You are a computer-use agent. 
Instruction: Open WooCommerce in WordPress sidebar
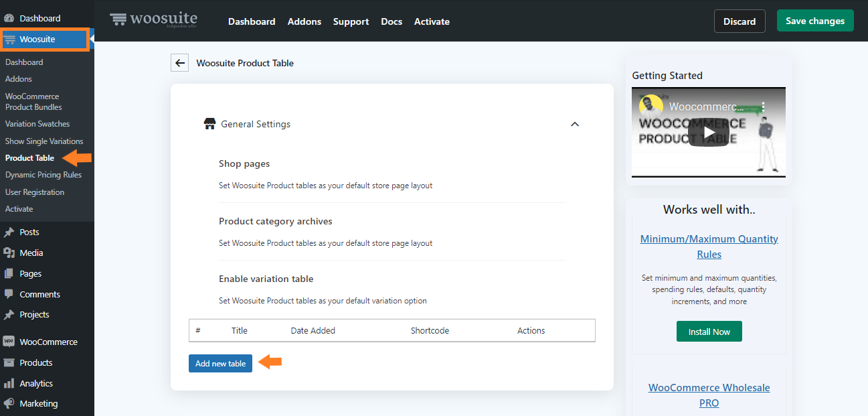click(x=49, y=342)
